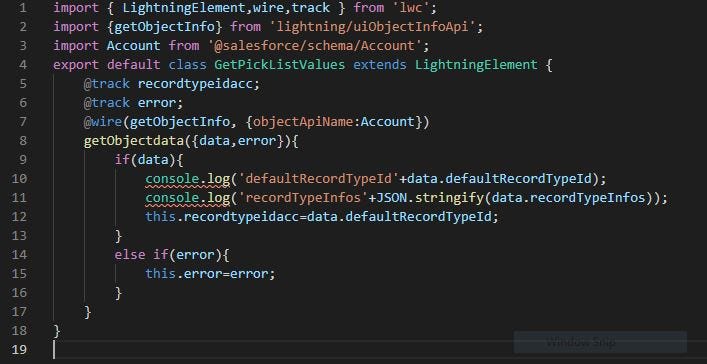
Task: Click class name GetPickListValues
Action: [x=280, y=65]
